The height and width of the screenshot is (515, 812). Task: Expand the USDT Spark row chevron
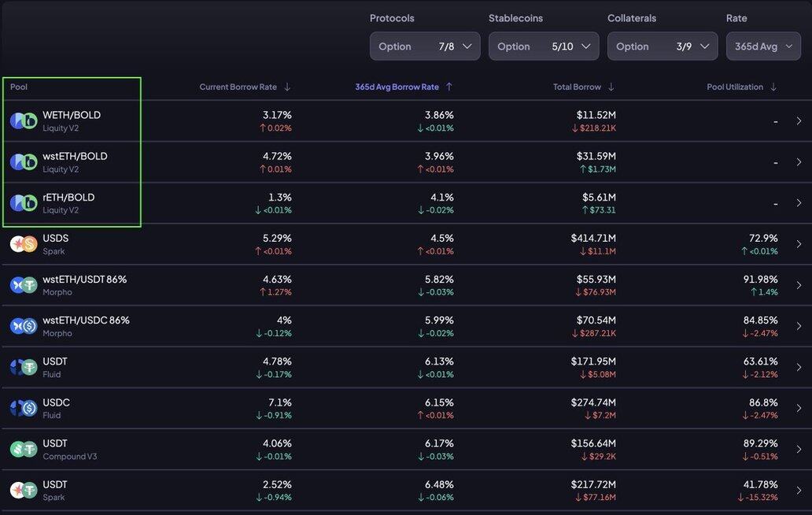click(799, 491)
